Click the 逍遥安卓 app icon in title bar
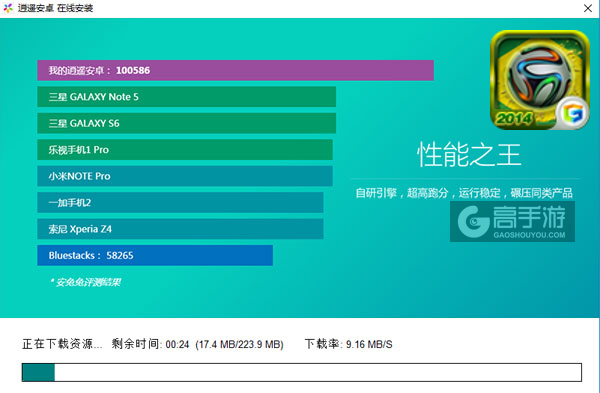 tap(8, 8)
